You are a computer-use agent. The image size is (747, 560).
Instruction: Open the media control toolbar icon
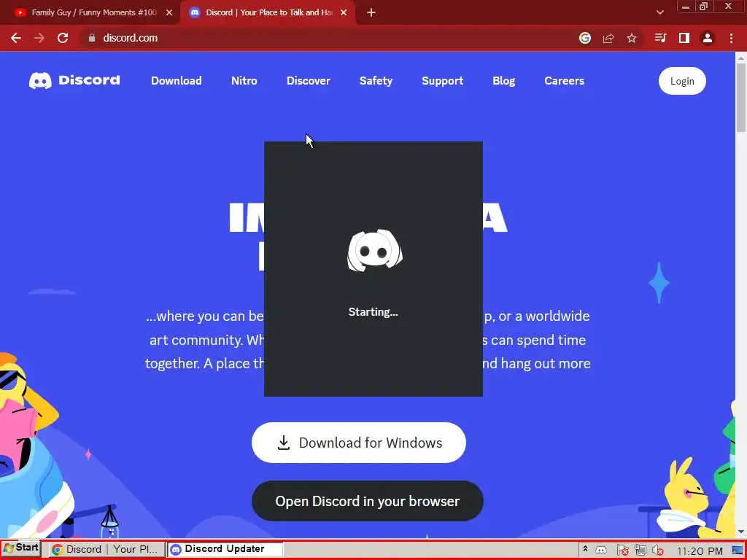coord(660,38)
